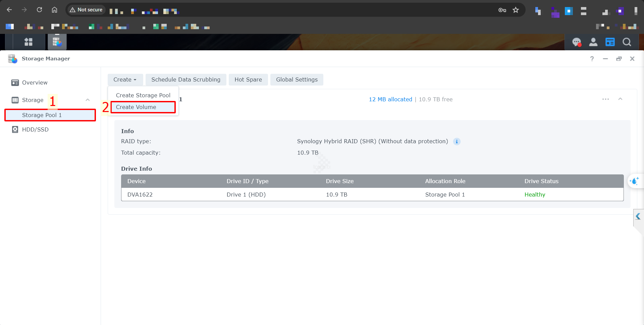Click Schedule Data Scrubbing button
Image resolution: width=644 pixels, height=325 pixels.
tap(185, 79)
